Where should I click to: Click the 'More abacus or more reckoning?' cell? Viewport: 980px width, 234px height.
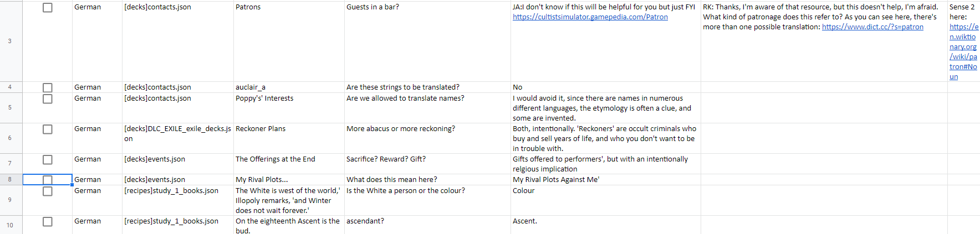coord(427,138)
